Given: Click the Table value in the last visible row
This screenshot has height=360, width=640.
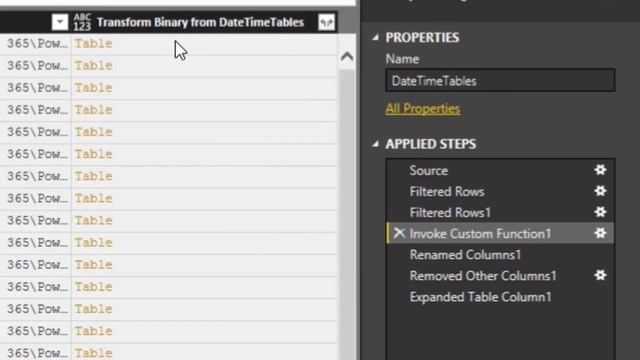Looking at the screenshot, I should click(x=93, y=353).
